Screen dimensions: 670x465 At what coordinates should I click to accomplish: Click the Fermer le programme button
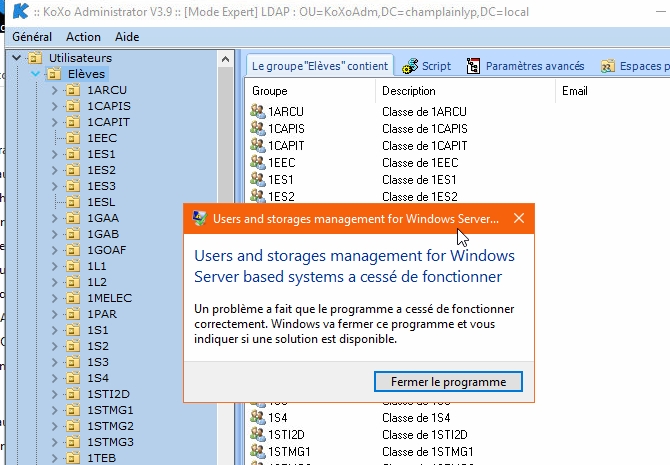(x=448, y=381)
